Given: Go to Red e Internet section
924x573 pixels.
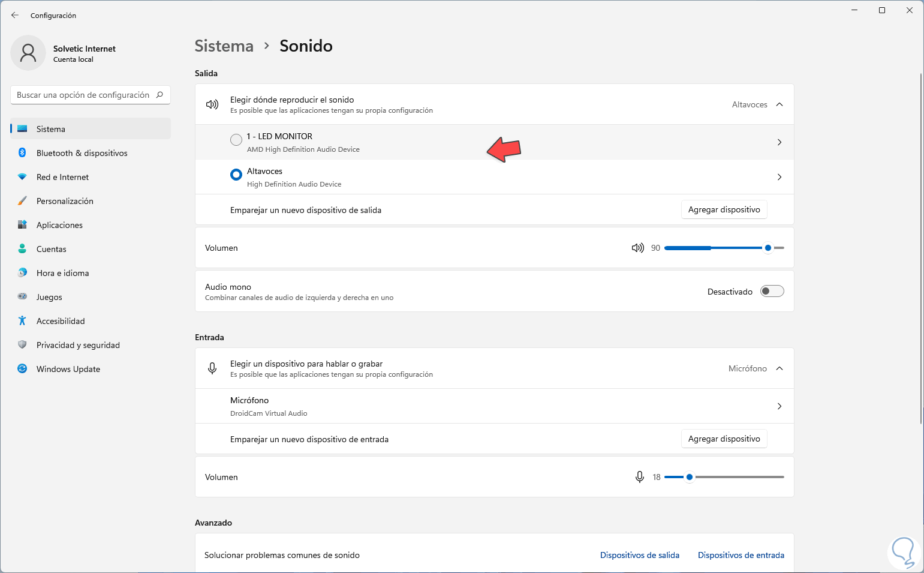Looking at the screenshot, I should (62, 177).
